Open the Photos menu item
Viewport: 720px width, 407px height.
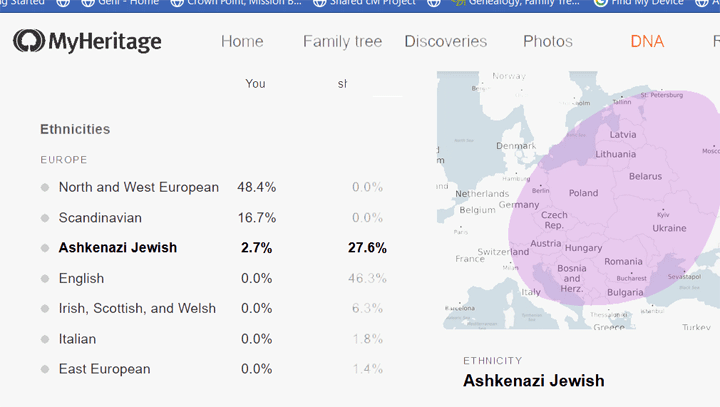(548, 41)
